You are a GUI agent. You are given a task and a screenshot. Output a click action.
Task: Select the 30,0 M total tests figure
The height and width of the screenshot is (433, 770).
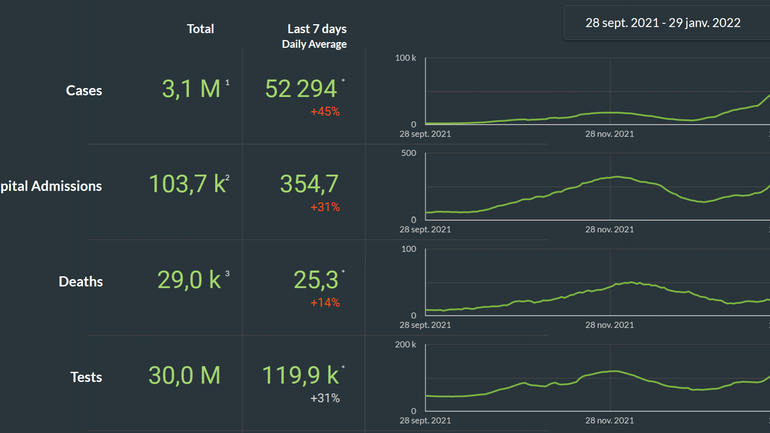pyautogui.click(x=185, y=375)
